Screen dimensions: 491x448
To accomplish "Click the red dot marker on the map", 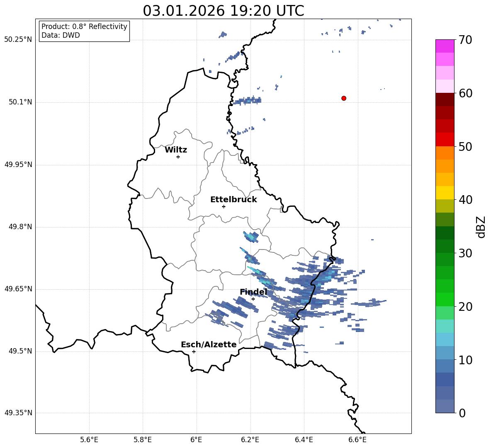I will pyautogui.click(x=344, y=98).
